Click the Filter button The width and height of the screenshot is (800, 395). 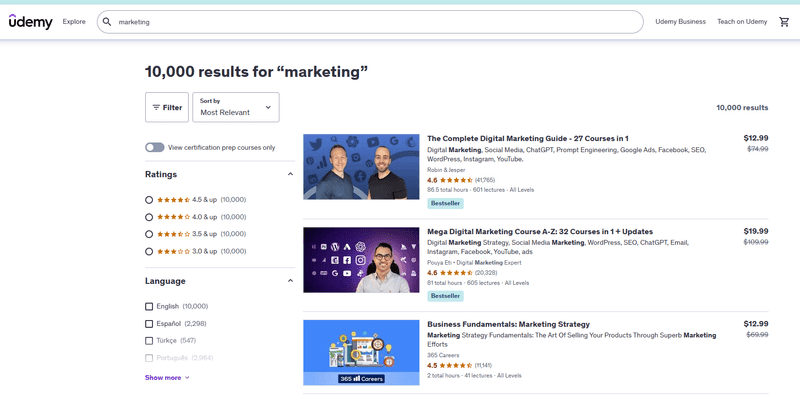coord(167,107)
